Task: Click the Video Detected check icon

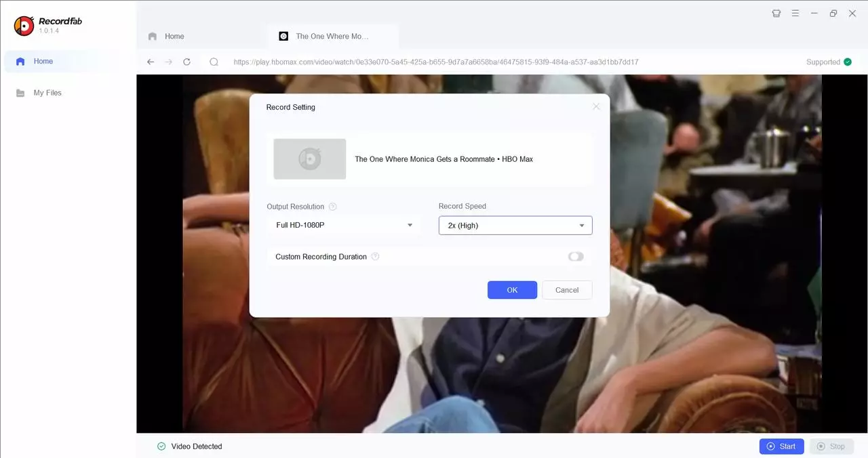Action: pos(161,446)
